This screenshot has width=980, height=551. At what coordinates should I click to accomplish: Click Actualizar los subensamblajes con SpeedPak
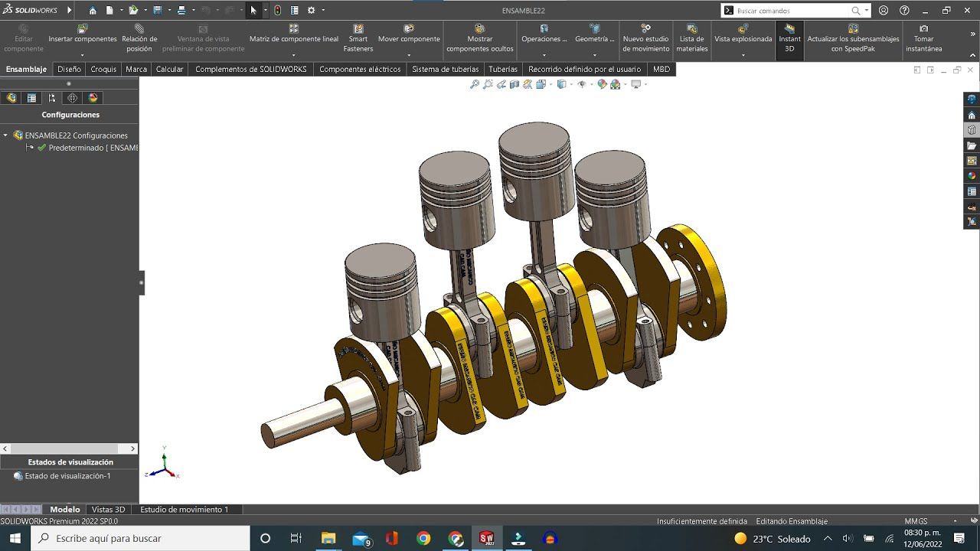[x=854, y=40]
